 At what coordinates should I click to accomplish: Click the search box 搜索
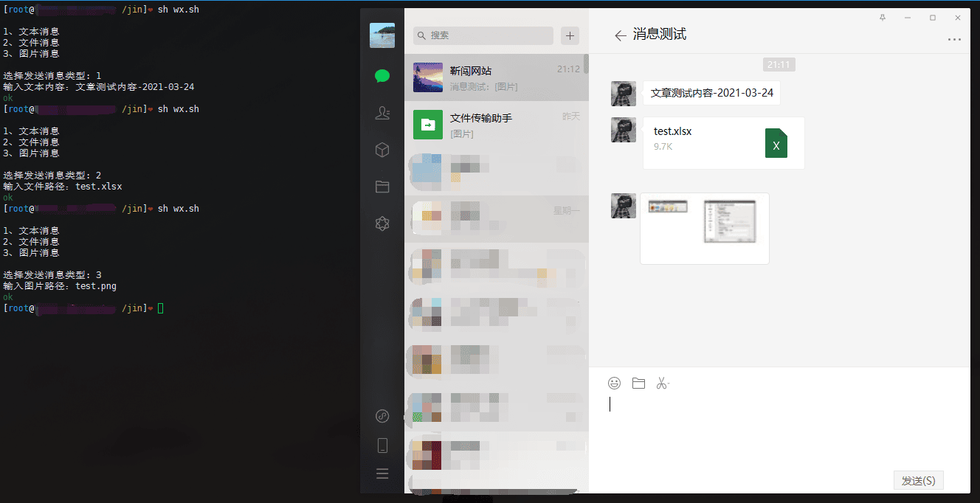tap(483, 35)
